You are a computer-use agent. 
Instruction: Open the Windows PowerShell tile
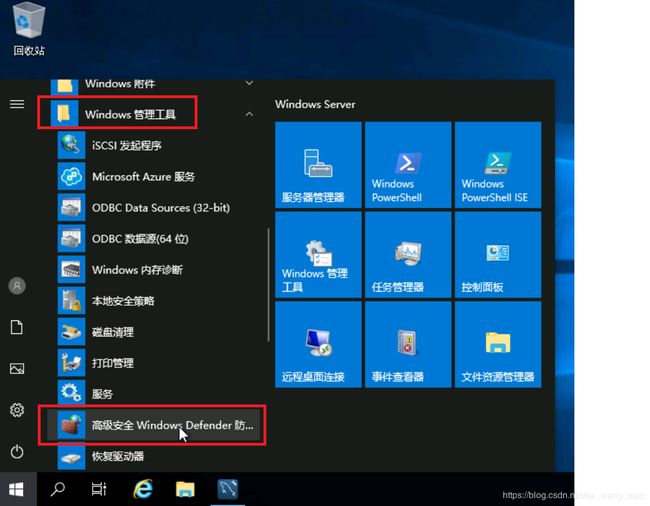coord(408,165)
